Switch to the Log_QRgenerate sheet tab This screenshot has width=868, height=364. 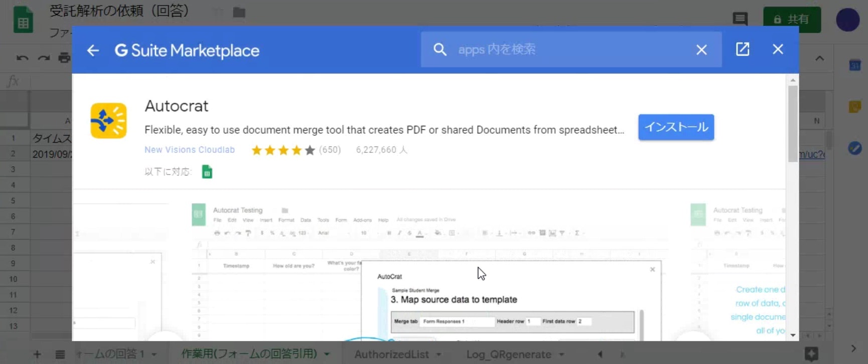point(509,354)
